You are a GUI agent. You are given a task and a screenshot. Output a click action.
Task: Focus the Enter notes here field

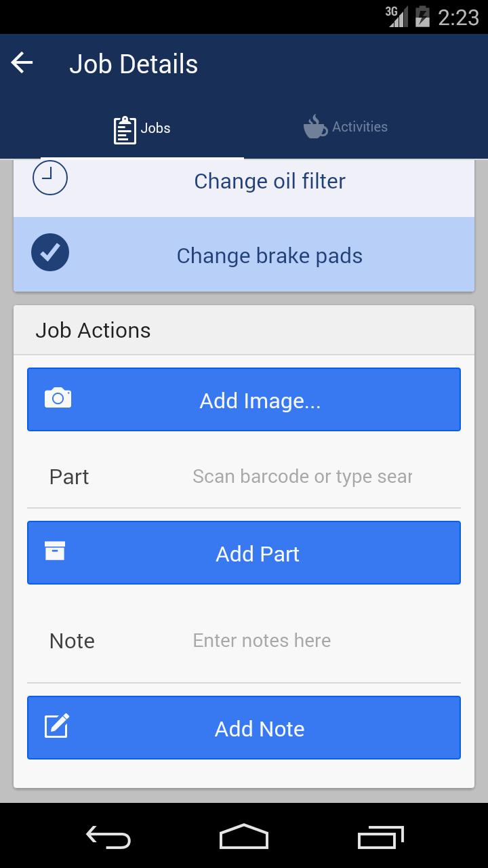pyautogui.click(x=302, y=640)
